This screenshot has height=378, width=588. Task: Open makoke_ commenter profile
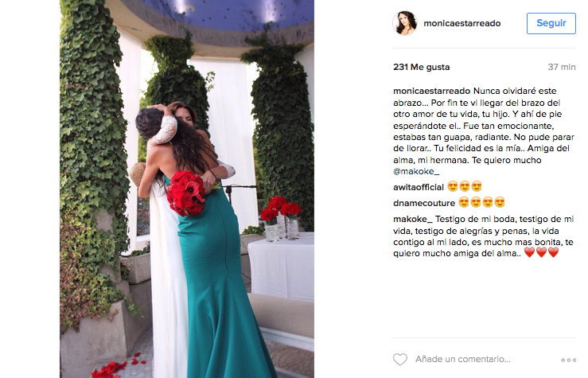point(412,219)
